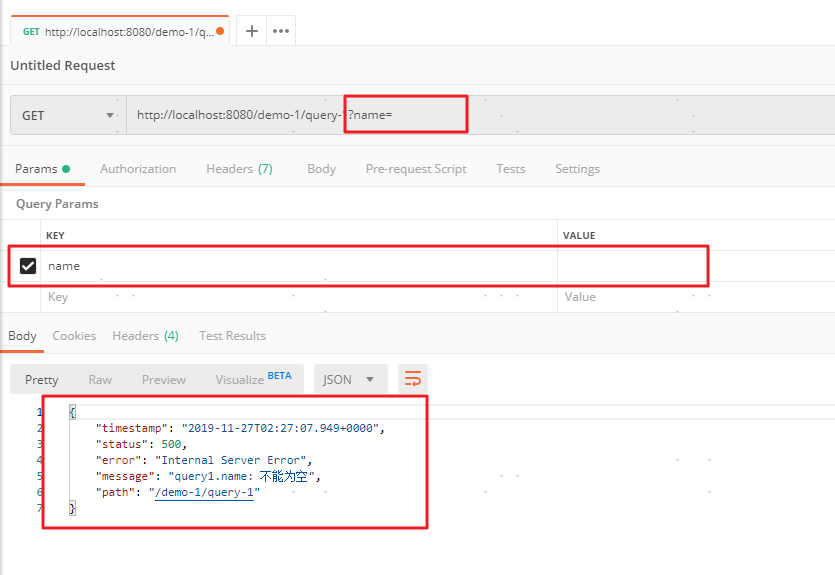Switch to the Authorization tab
The width and height of the screenshot is (835, 575).
click(138, 169)
